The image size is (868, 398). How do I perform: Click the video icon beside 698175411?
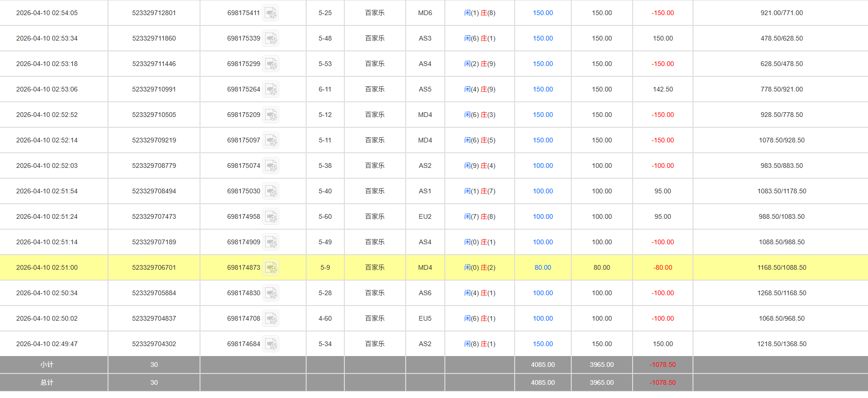(271, 13)
